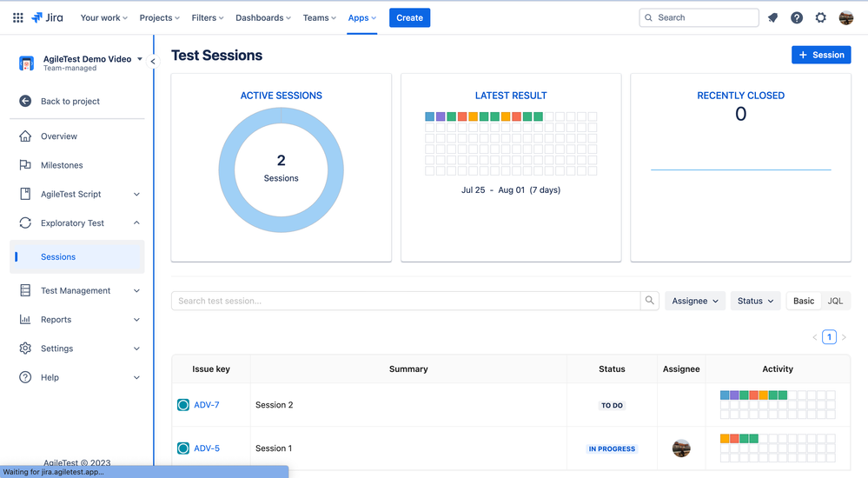Click the Reports chart icon

25,319
